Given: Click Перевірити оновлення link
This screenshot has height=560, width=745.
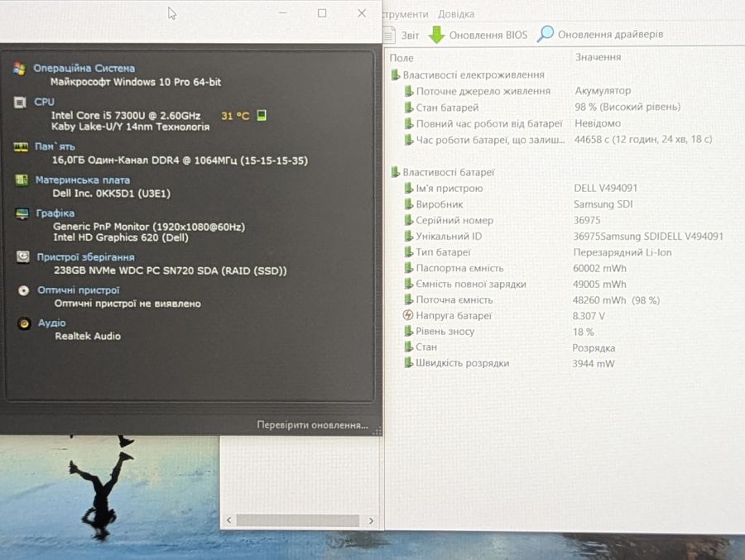Looking at the screenshot, I should tap(312, 424).
